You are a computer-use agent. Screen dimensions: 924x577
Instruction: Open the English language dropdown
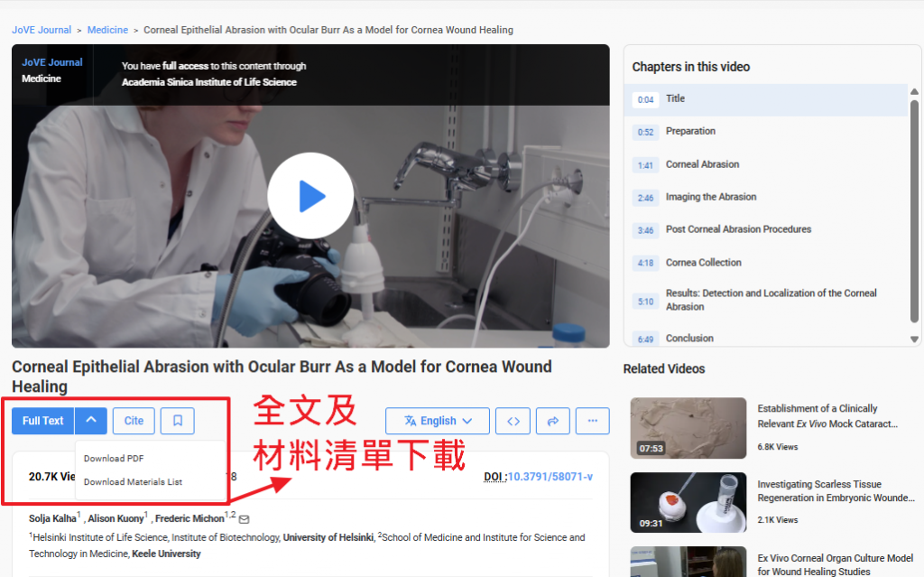point(438,421)
